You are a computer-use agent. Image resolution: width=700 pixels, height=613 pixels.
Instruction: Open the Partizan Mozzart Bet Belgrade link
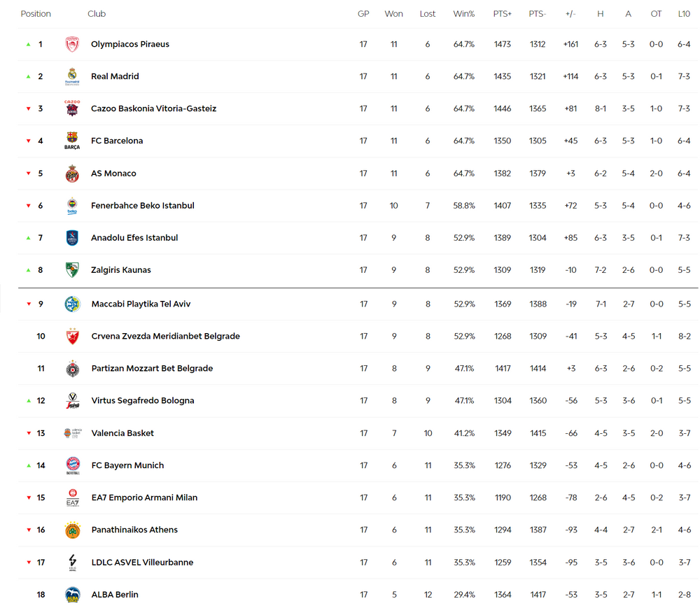152,369
